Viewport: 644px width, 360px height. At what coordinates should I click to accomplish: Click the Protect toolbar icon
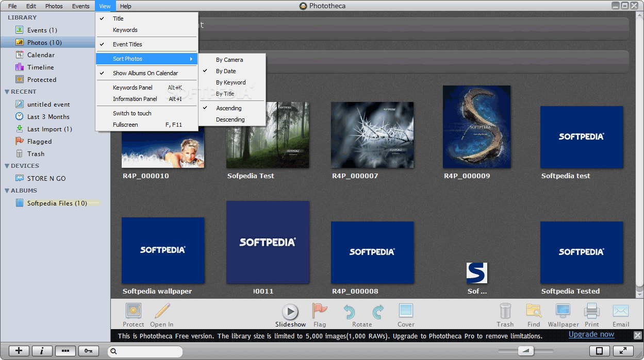click(134, 311)
